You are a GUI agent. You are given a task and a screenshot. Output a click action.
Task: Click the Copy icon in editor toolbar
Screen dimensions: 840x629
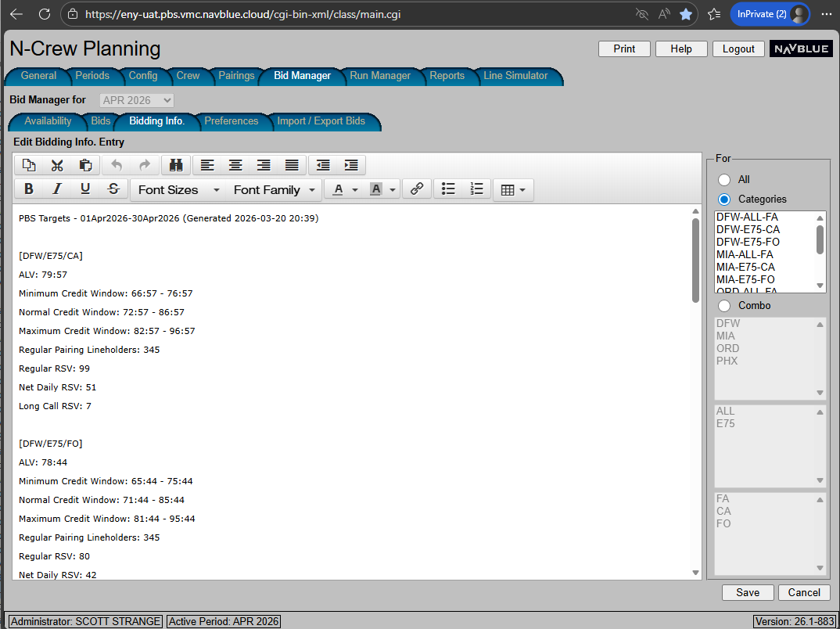tap(29, 165)
